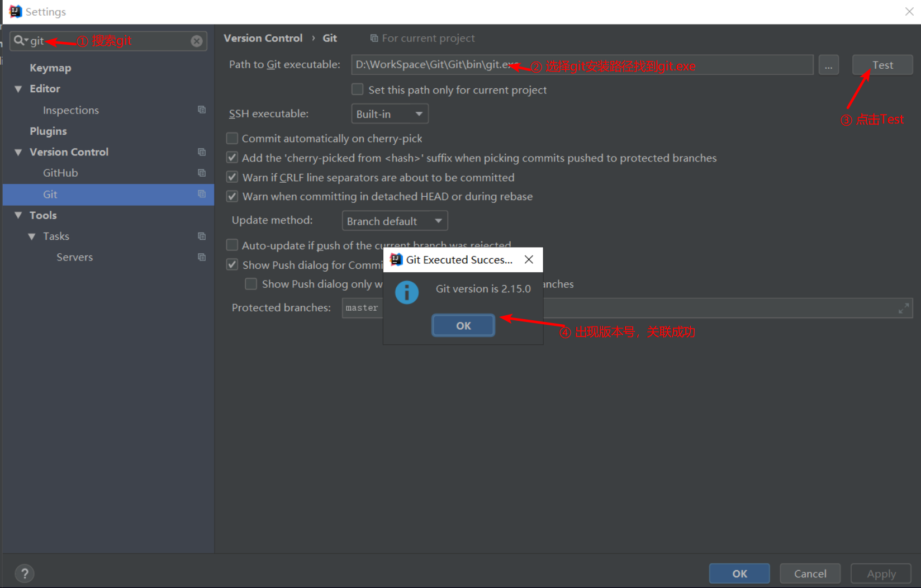Check Set this path only for current project

click(357, 89)
